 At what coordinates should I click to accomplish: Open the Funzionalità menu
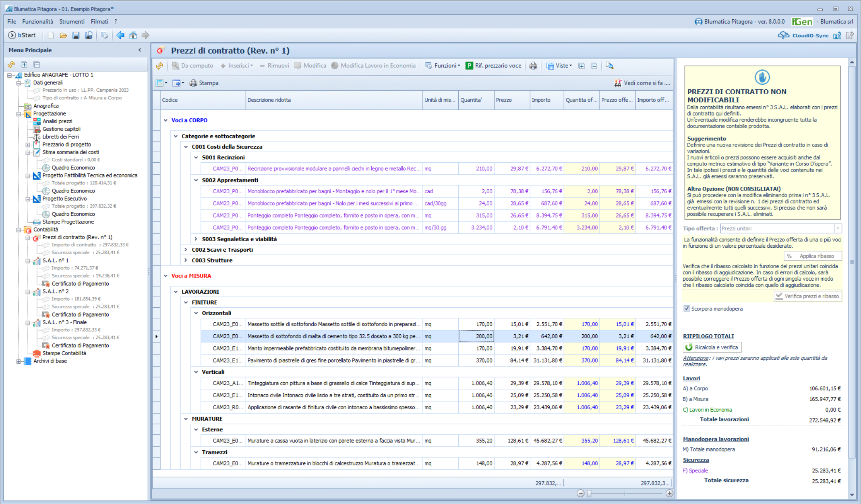click(38, 22)
